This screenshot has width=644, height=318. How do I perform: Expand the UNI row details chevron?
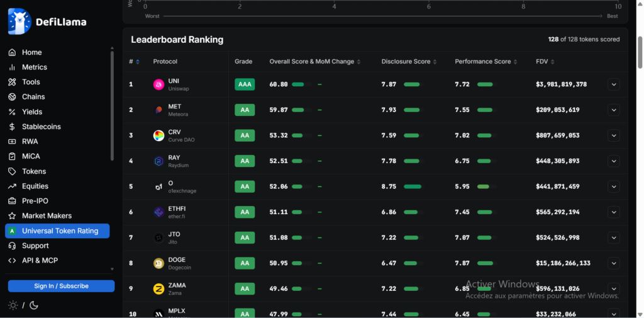coord(614,84)
